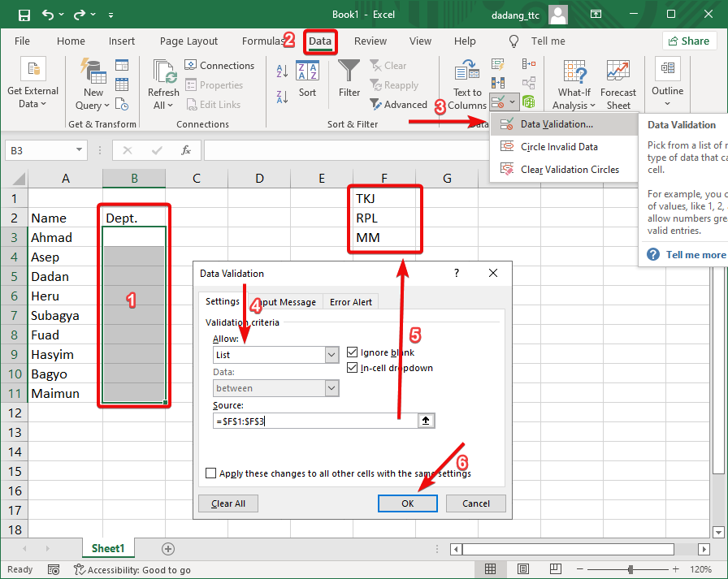Expand the Allow dropdown showing List
Image resolution: width=728 pixels, height=579 pixels.
point(331,355)
